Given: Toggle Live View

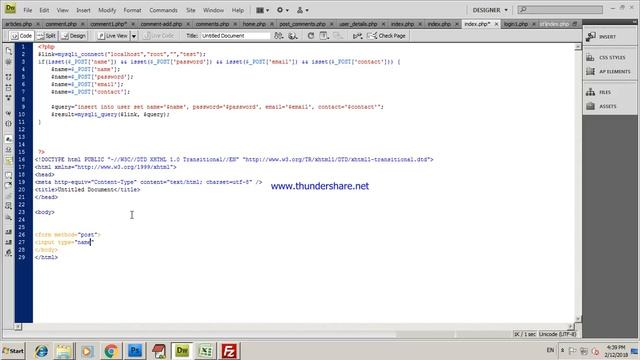Looking at the screenshot, I should pos(113,36).
